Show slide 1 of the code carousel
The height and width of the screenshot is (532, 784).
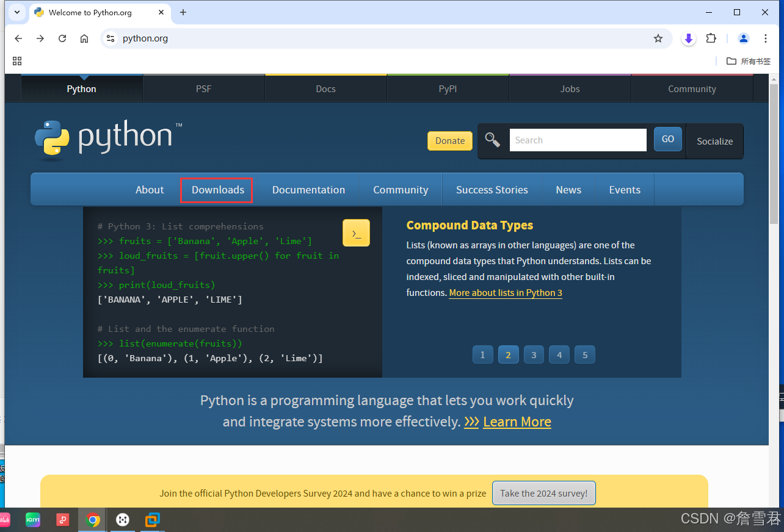(482, 354)
